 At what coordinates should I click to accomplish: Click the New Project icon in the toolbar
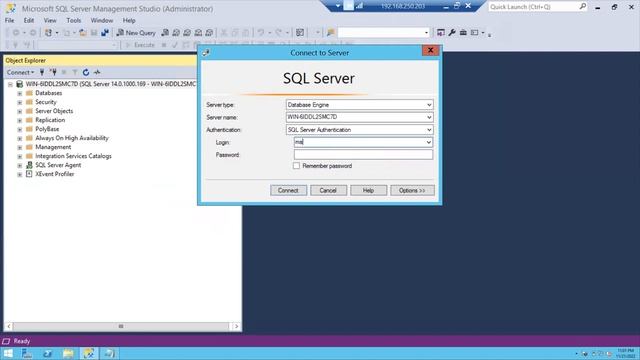[x=49, y=33]
